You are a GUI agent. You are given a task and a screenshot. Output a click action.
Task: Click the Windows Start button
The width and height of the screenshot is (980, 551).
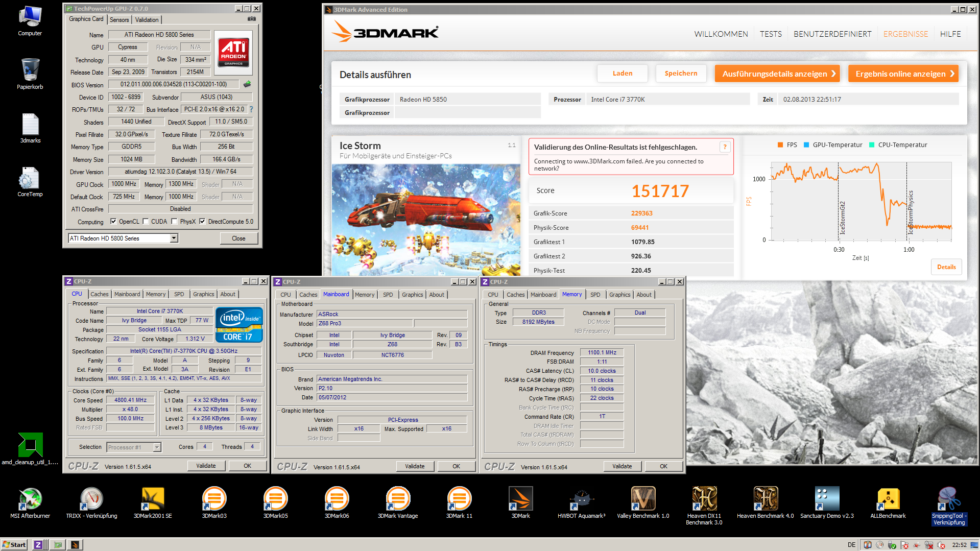point(14,545)
